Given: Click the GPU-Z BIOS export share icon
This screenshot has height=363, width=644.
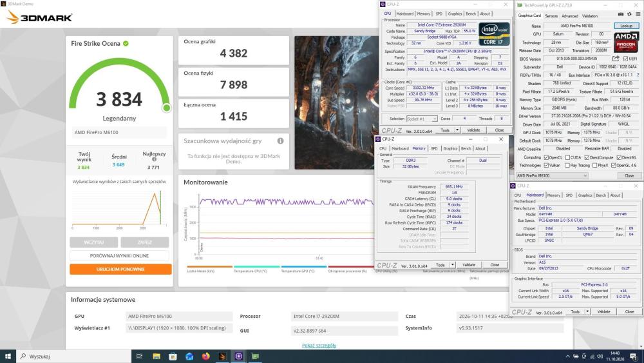Looking at the screenshot, I should 616,59.
